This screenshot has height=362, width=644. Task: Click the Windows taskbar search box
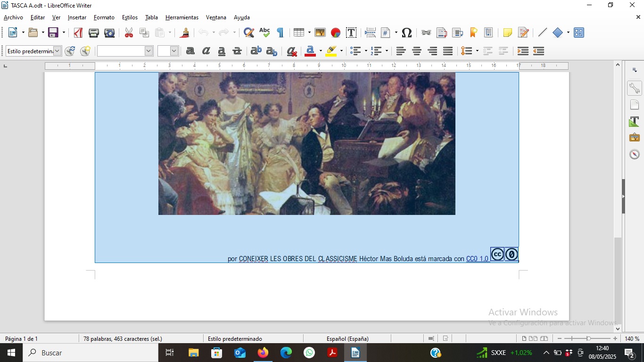(x=91, y=353)
